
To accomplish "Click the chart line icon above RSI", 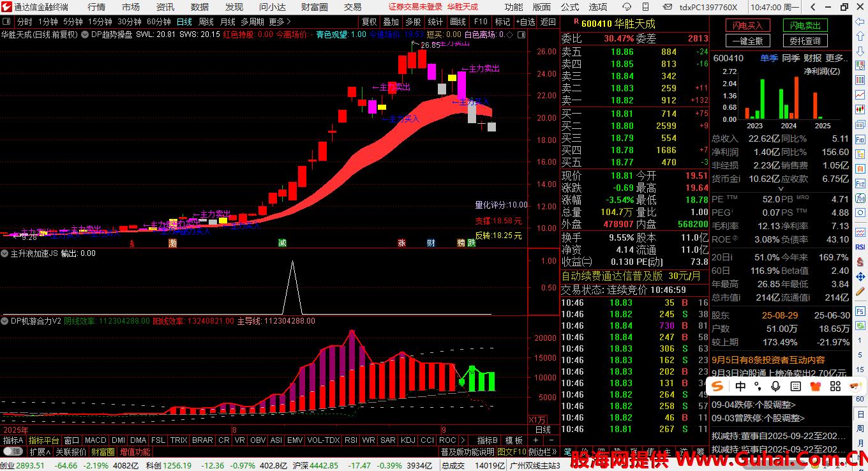I will [860, 232].
